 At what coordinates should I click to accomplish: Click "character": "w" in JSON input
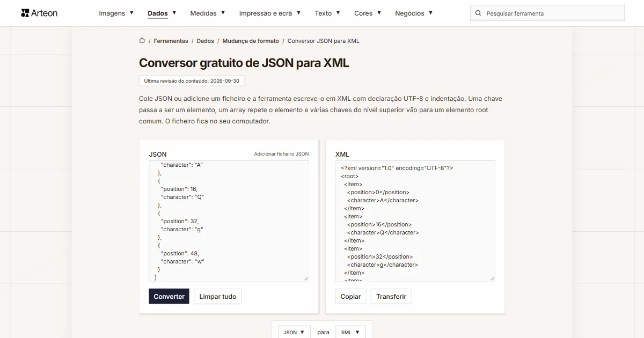[182, 261]
